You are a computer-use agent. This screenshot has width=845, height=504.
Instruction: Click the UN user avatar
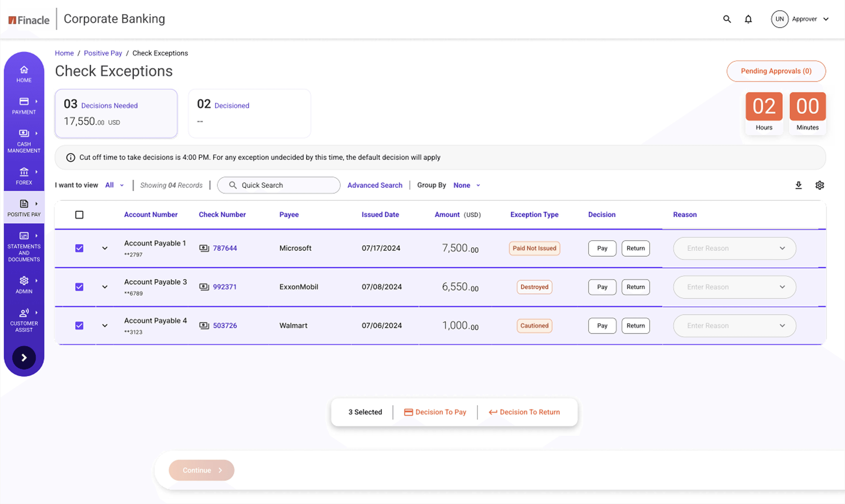(779, 19)
